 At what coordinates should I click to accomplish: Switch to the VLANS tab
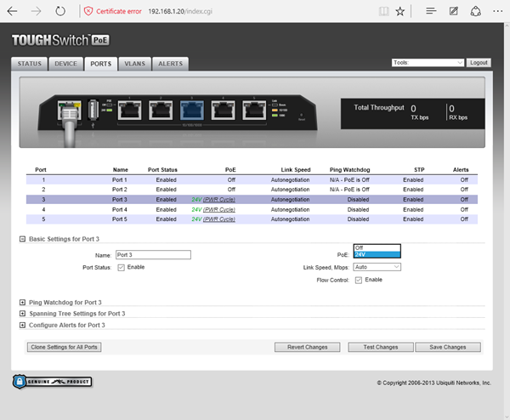click(x=134, y=64)
